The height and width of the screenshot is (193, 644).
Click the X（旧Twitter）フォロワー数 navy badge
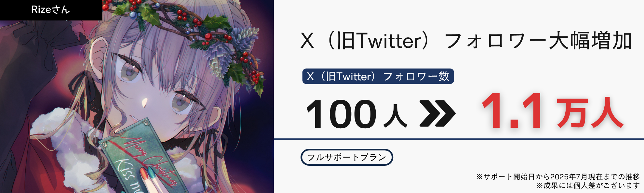coord(378,76)
